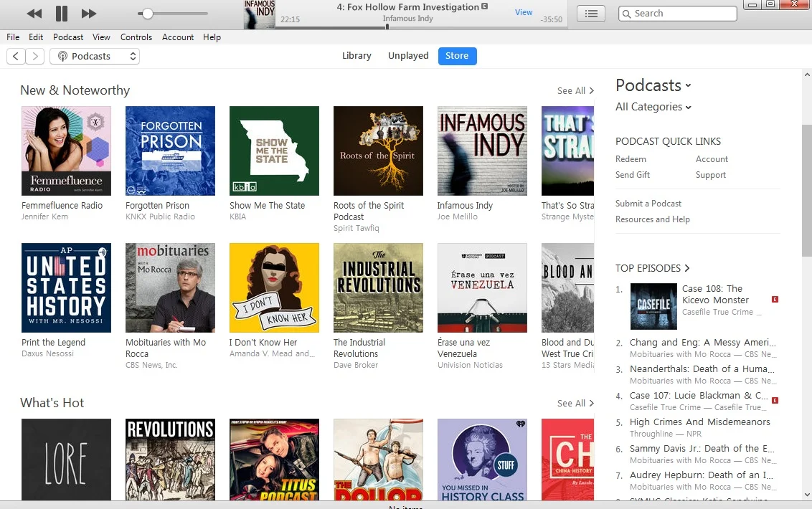Click the vertical scrollbar thumb
Screen dimensions: 812x509
[x=807, y=190]
